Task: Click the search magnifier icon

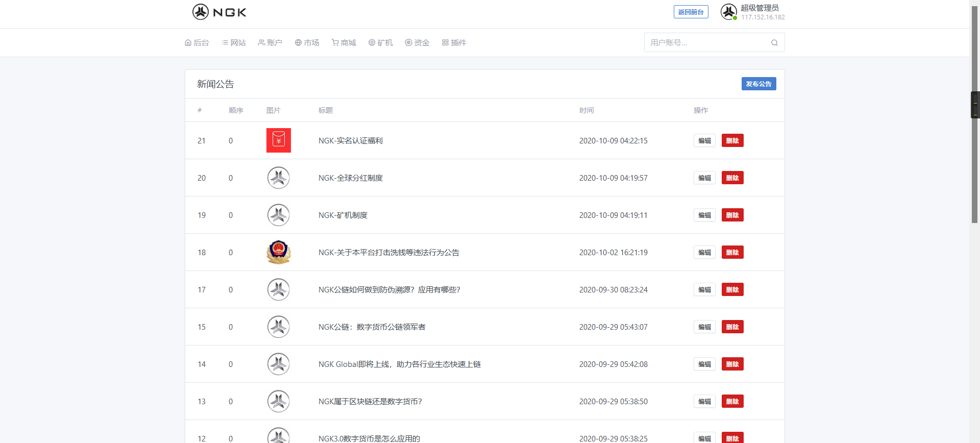Action: [x=774, y=43]
